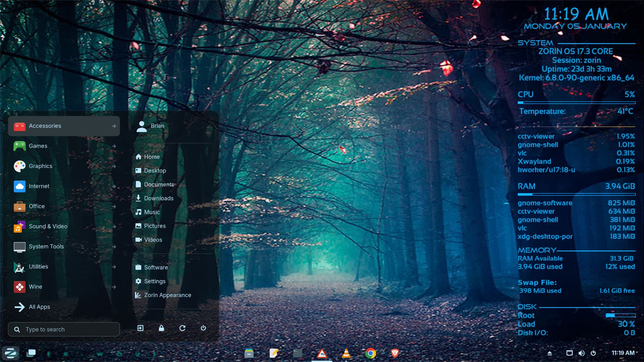This screenshot has width=644, height=362.
Task: Open the file manager taskbar icon
Action: [249, 353]
